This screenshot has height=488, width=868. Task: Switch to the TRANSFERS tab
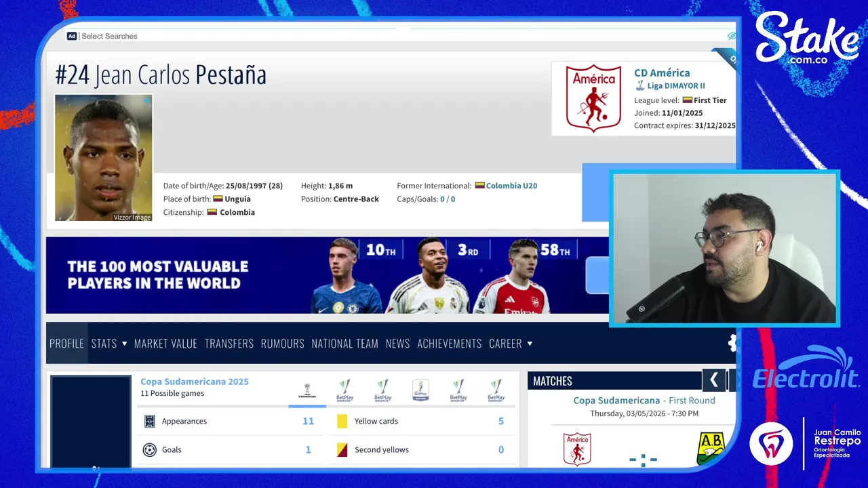coord(229,344)
